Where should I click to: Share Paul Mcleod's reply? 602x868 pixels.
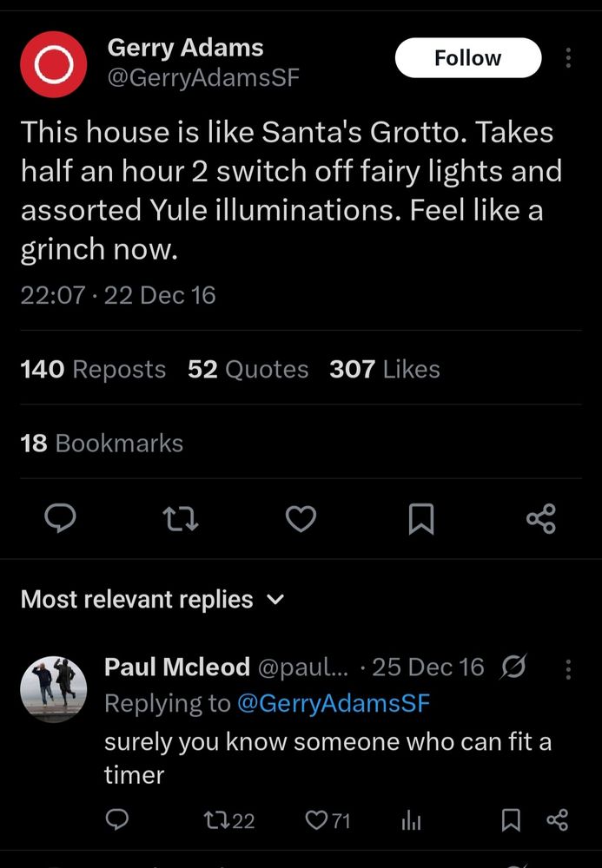click(557, 820)
